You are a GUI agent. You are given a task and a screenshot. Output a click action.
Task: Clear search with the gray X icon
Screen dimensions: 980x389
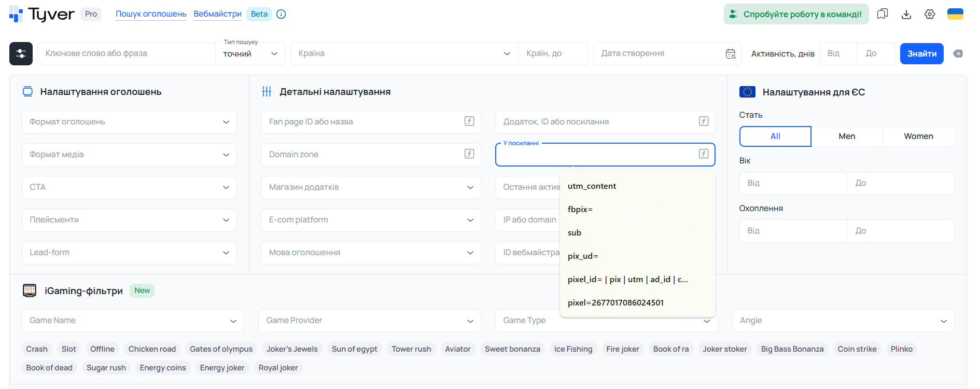click(958, 53)
